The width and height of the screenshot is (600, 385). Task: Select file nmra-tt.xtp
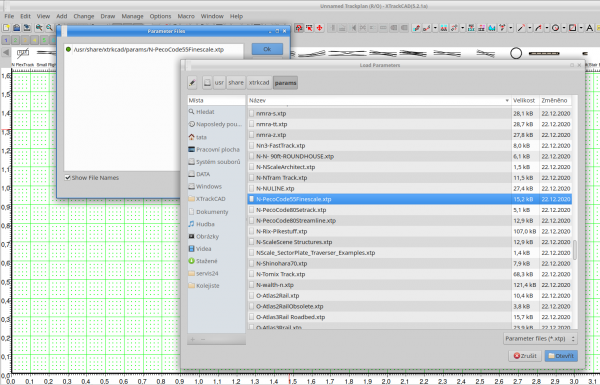(409, 124)
